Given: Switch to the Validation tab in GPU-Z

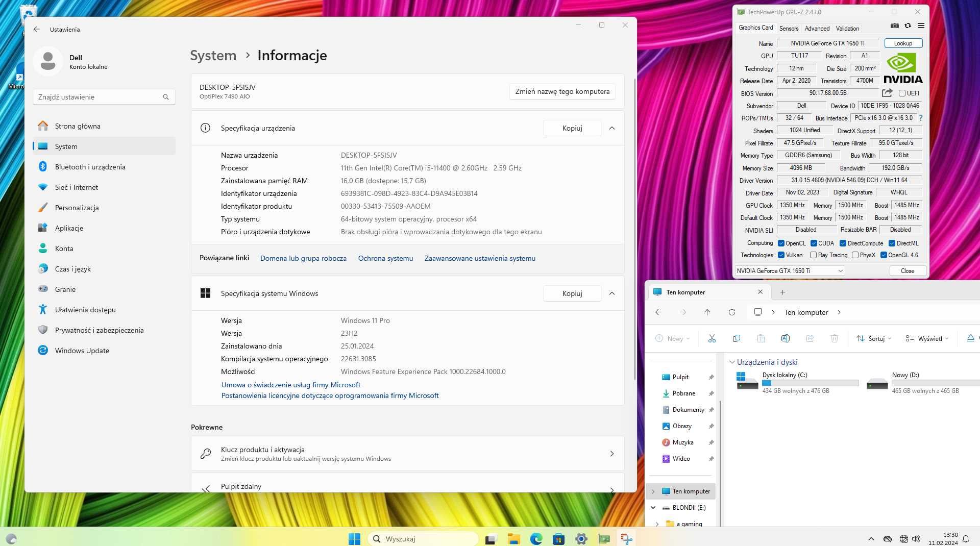Looking at the screenshot, I should [x=847, y=29].
